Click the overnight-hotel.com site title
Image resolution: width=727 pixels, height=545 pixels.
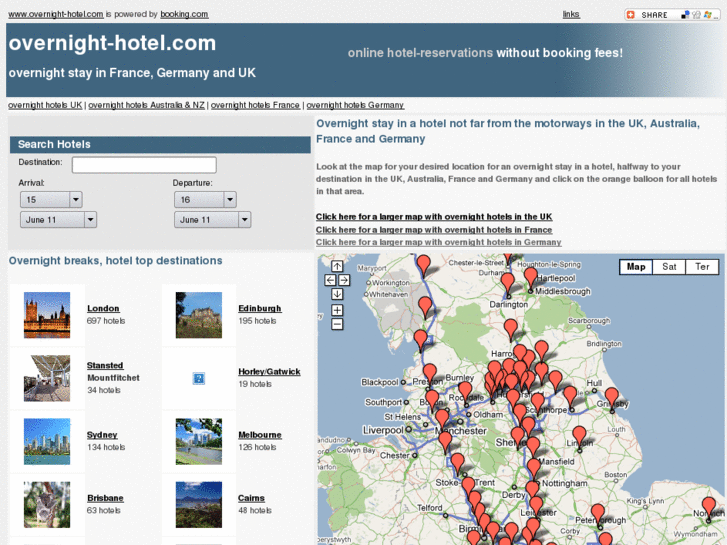point(112,43)
